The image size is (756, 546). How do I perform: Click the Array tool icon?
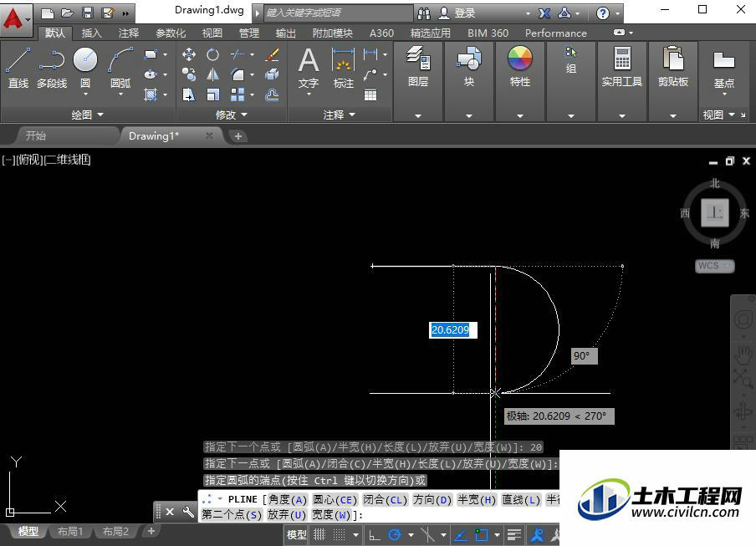tap(238, 95)
